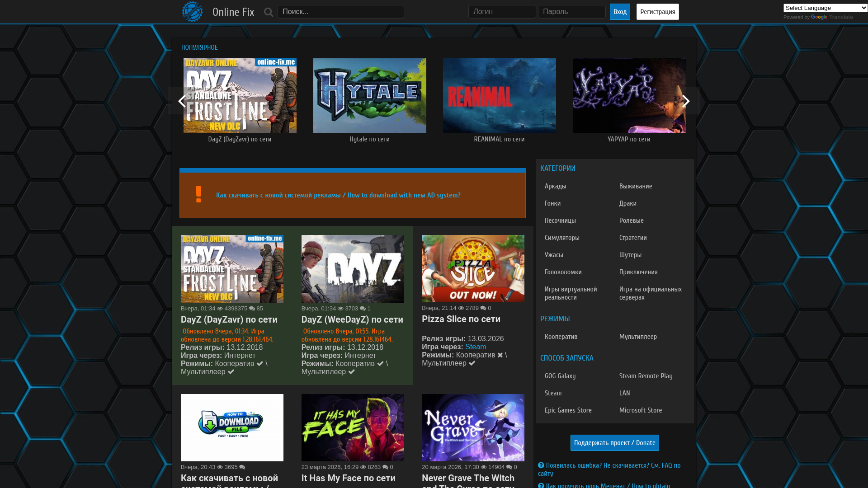Click the Пароль input field

[571, 12]
